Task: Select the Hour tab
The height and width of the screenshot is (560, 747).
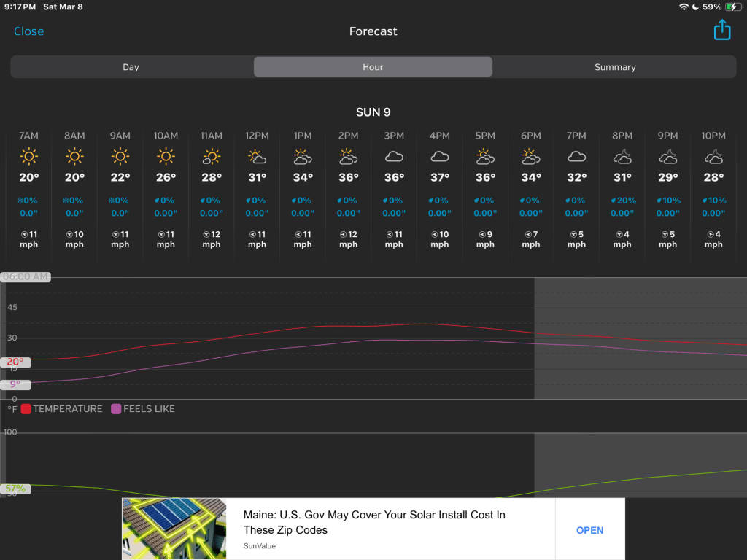Action: 373,67
